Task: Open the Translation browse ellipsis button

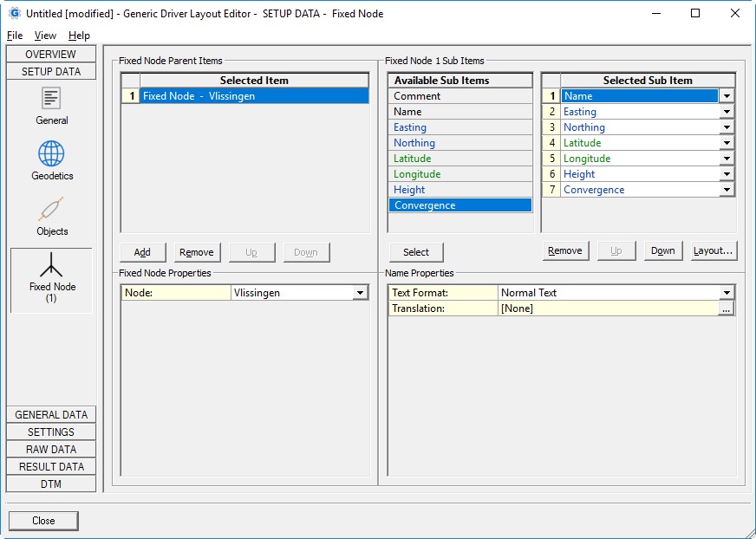Action: point(727,308)
